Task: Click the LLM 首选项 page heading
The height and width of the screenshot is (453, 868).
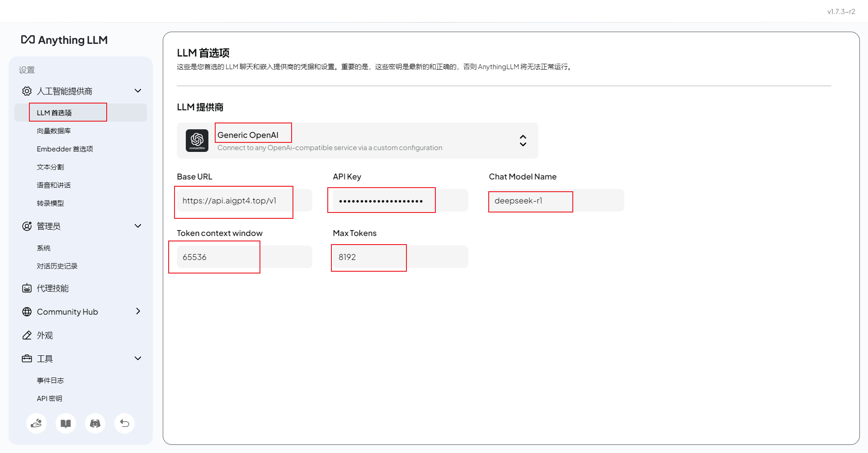Action: [x=203, y=53]
